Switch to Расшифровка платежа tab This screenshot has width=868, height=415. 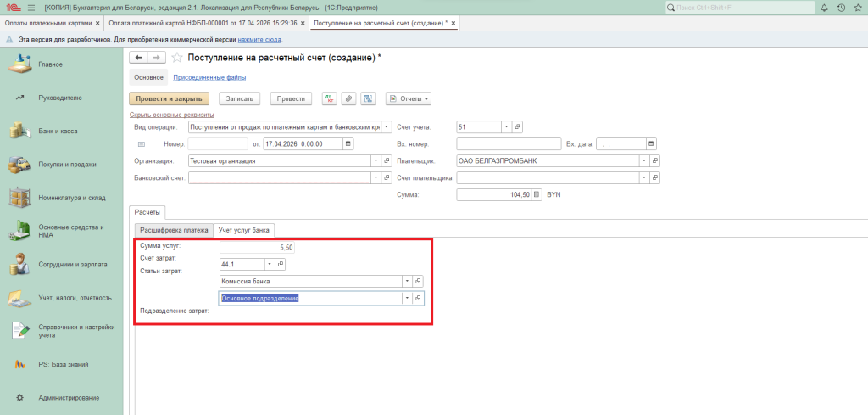tap(173, 230)
